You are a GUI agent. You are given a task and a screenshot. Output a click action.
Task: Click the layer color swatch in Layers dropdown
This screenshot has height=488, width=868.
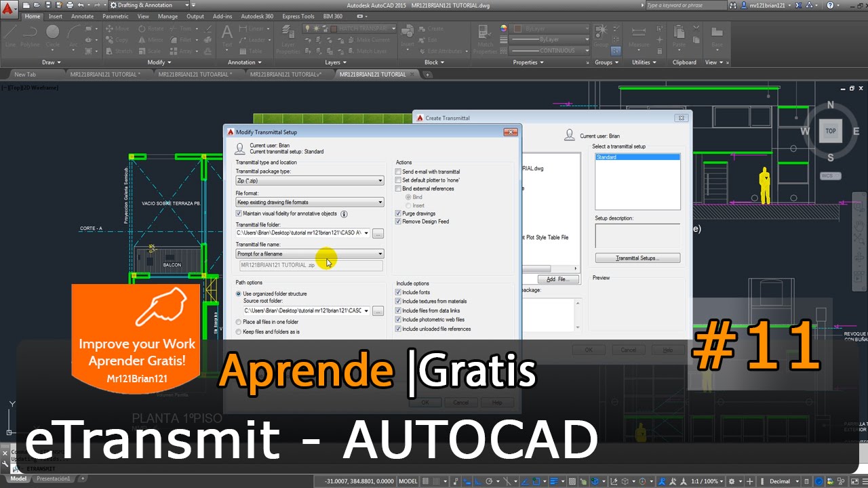tap(332, 29)
